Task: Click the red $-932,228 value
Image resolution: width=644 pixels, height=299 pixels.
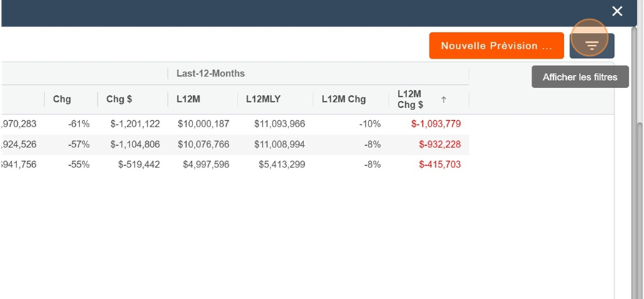Action: [439, 144]
